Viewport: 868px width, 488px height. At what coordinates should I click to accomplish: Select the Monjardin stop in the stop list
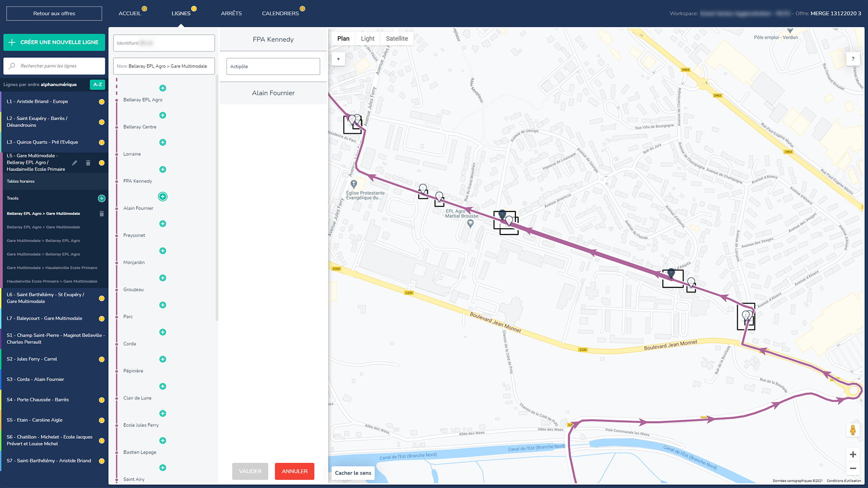[x=134, y=263]
